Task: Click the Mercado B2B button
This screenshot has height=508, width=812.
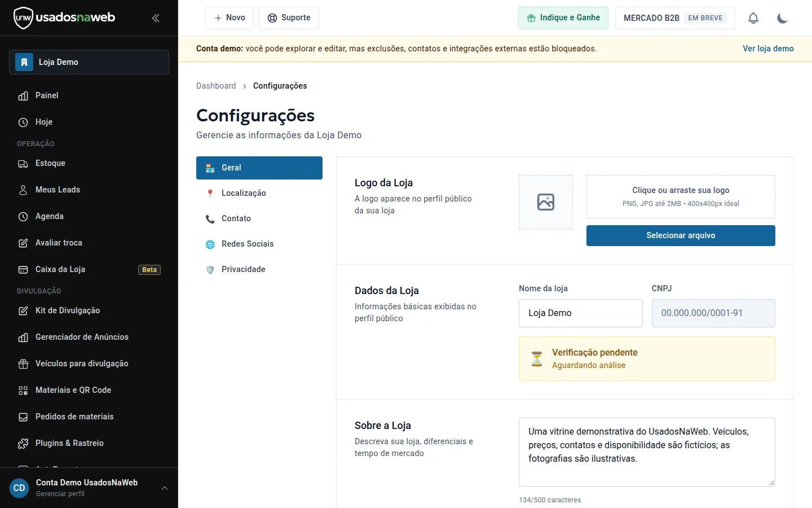Action: click(x=675, y=18)
